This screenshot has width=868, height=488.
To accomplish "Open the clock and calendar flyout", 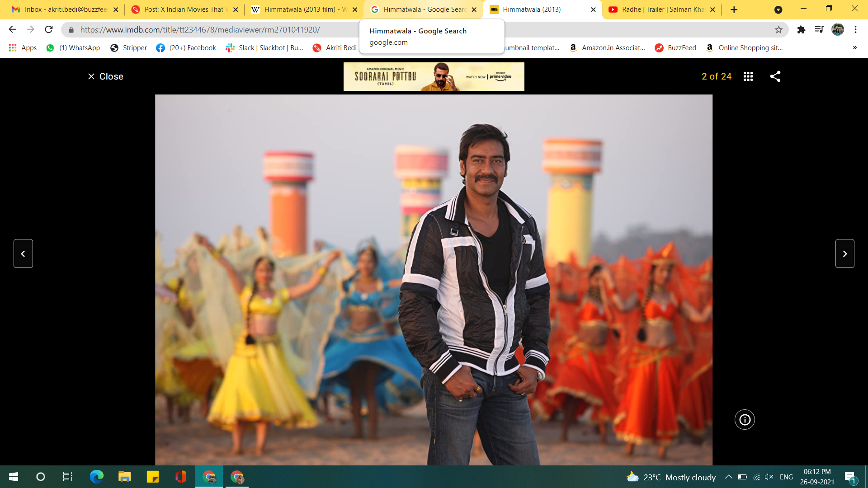I will (817, 477).
